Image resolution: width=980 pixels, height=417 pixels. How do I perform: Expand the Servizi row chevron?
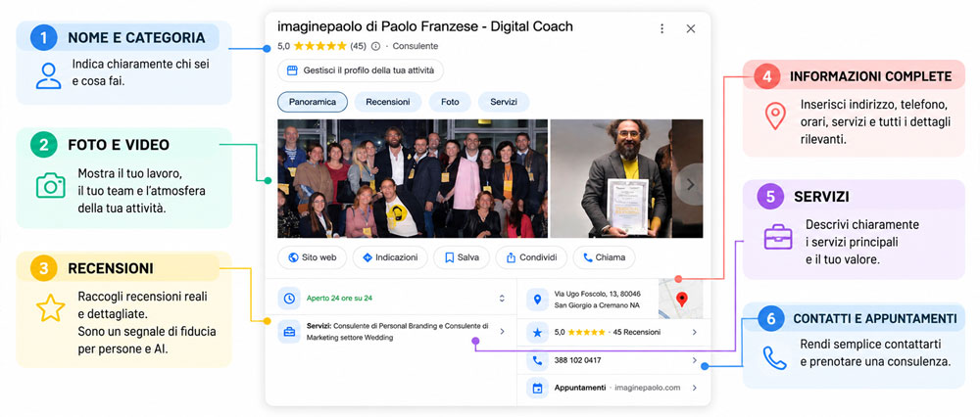click(502, 332)
